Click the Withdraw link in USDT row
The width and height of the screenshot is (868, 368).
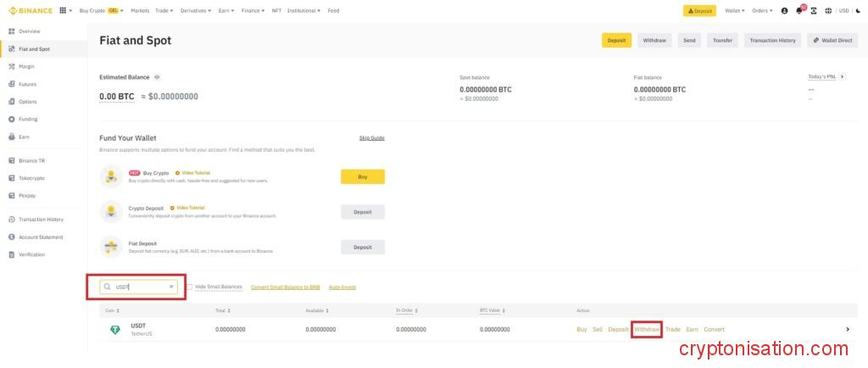coord(647,329)
